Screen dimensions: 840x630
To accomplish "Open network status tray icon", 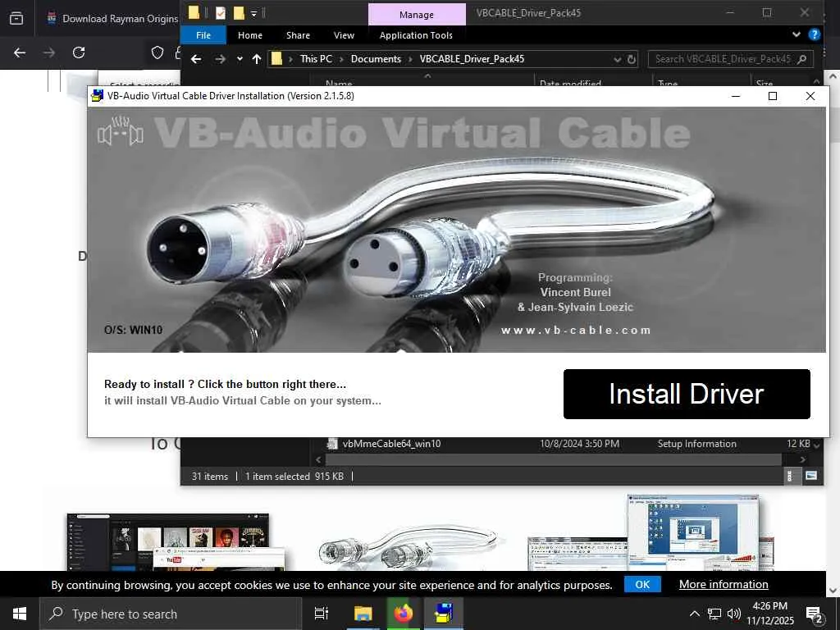I will tap(714, 614).
